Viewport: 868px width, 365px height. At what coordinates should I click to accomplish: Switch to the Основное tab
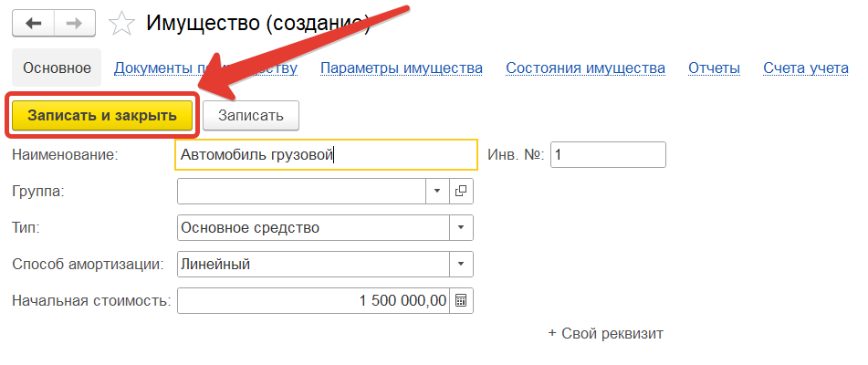point(57,68)
